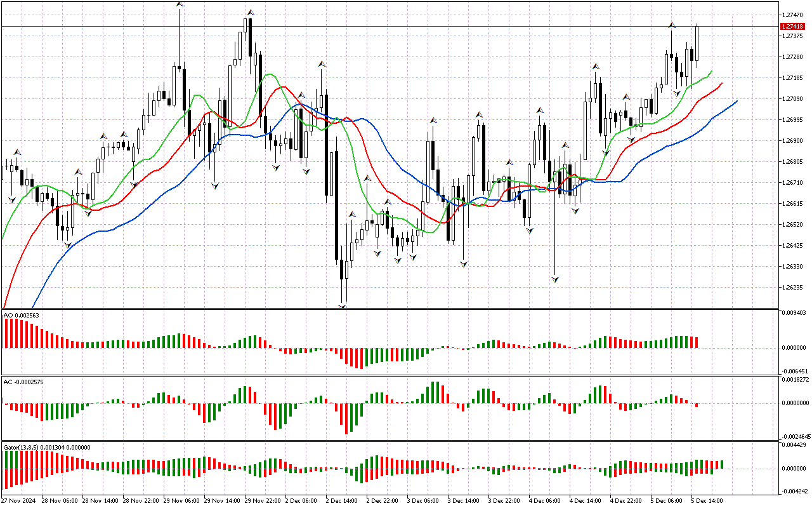
Task: Click the 4 Dec 14:00 time label
Action: point(586,501)
